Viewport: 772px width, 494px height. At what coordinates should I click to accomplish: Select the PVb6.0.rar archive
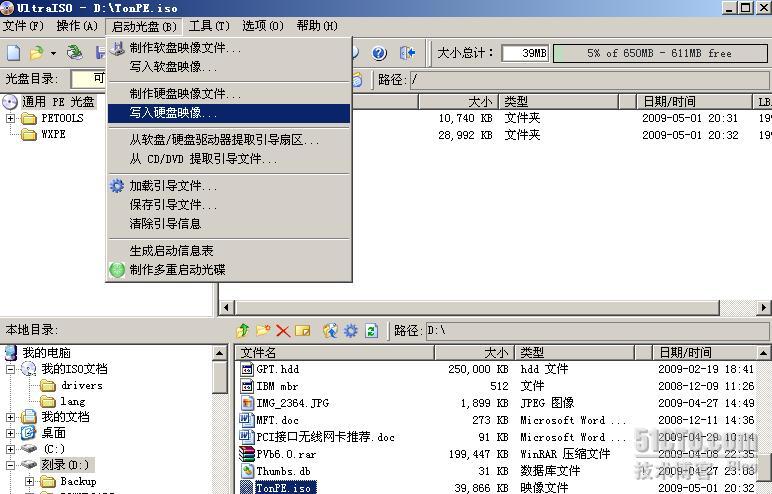tap(286, 454)
